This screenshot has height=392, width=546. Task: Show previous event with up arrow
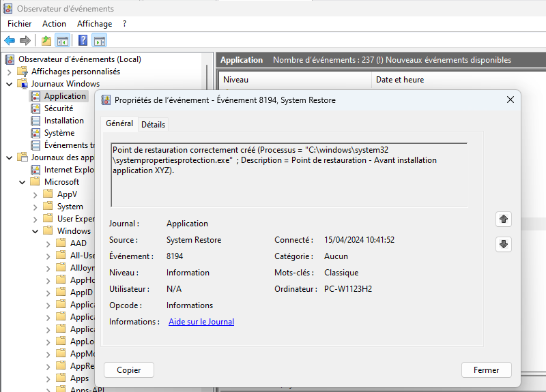(504, 219)
